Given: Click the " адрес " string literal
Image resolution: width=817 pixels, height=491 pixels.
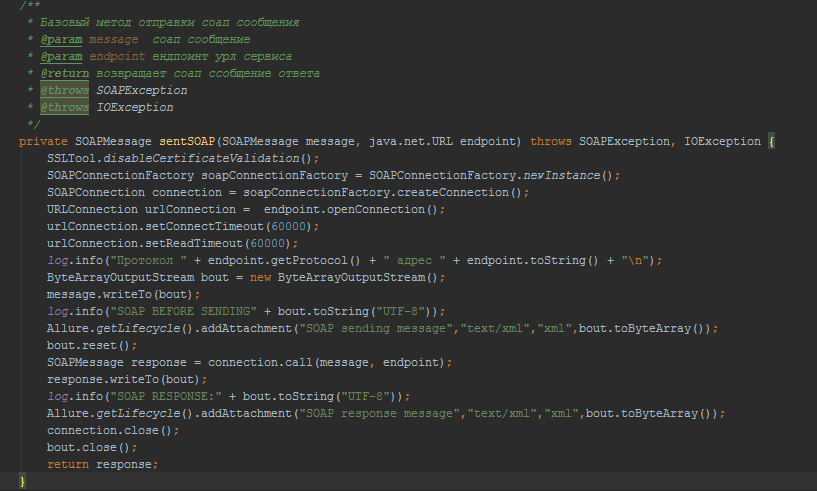Looking at the screenshot, I should [414, 261].
